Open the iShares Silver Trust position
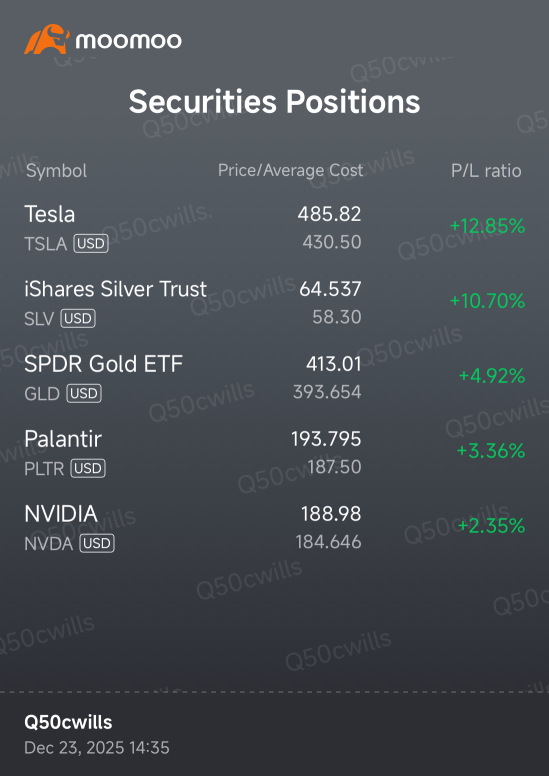 pos(274,302)
